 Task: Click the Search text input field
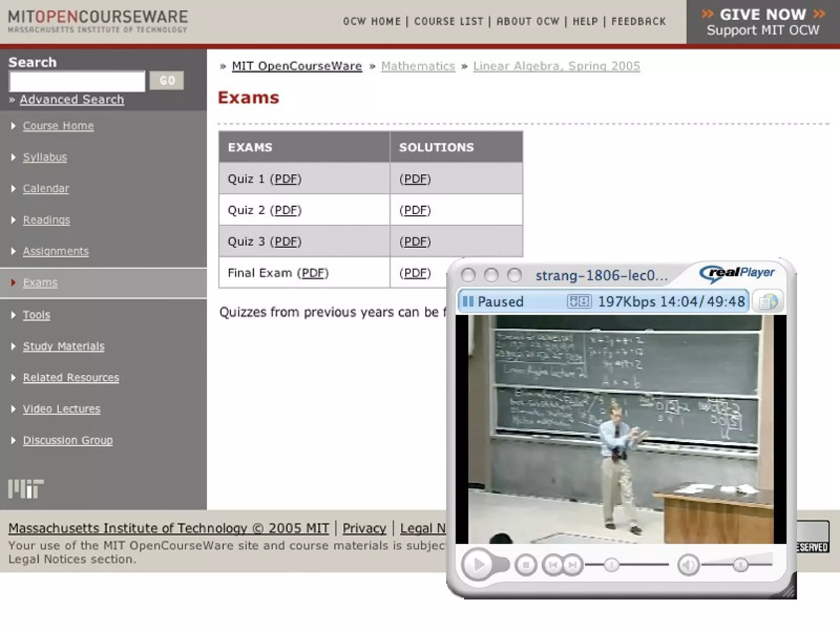(77, 81)
